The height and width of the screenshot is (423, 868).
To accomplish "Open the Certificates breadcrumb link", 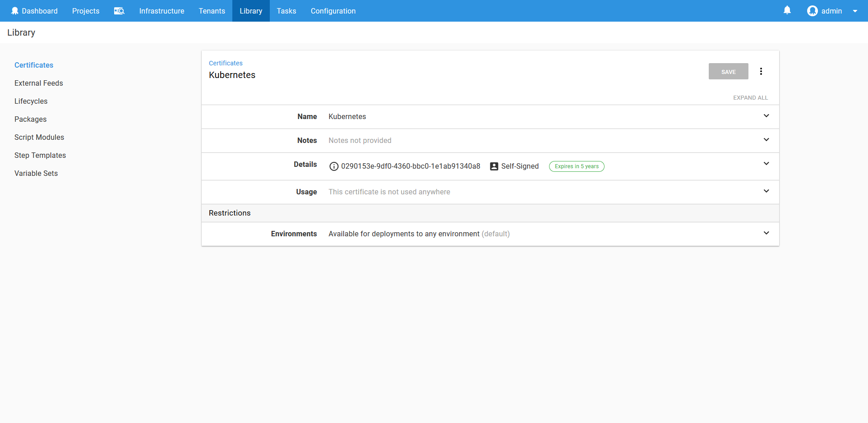I will tap(226, 63).
